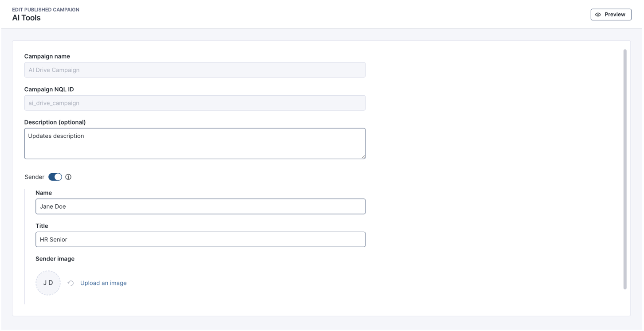This screenshot has height=331, width=644.
Task: Click the 'Upload an image' link
Action: pos(103,283)
